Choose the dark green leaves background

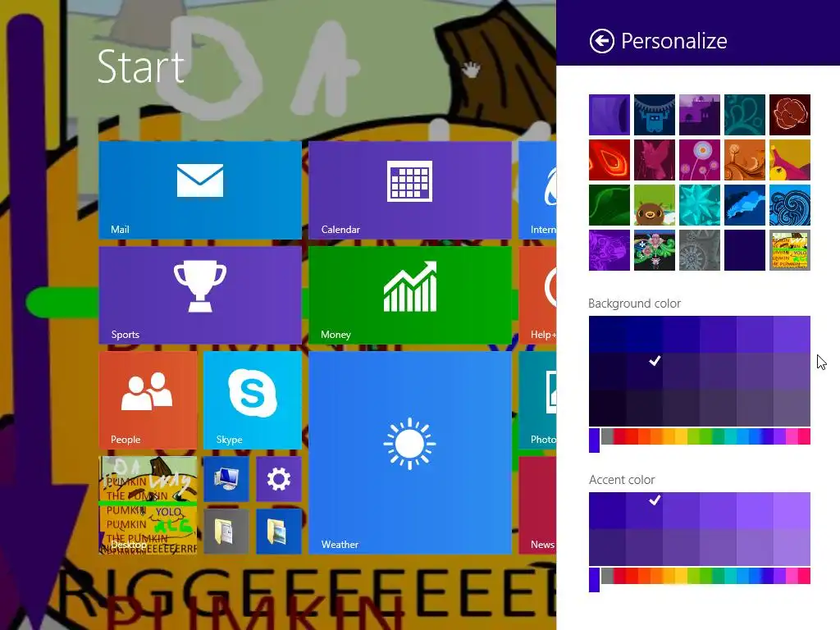(609, 205)
